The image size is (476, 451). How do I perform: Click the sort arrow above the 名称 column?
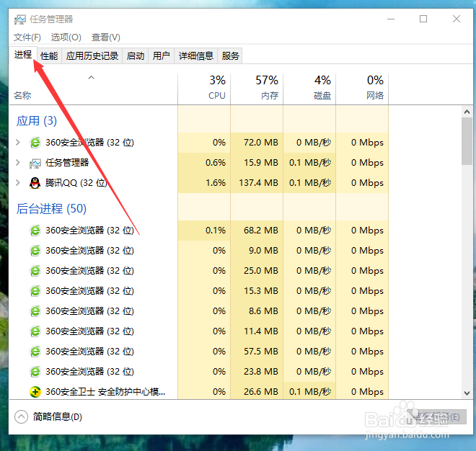tap(91, 78)
